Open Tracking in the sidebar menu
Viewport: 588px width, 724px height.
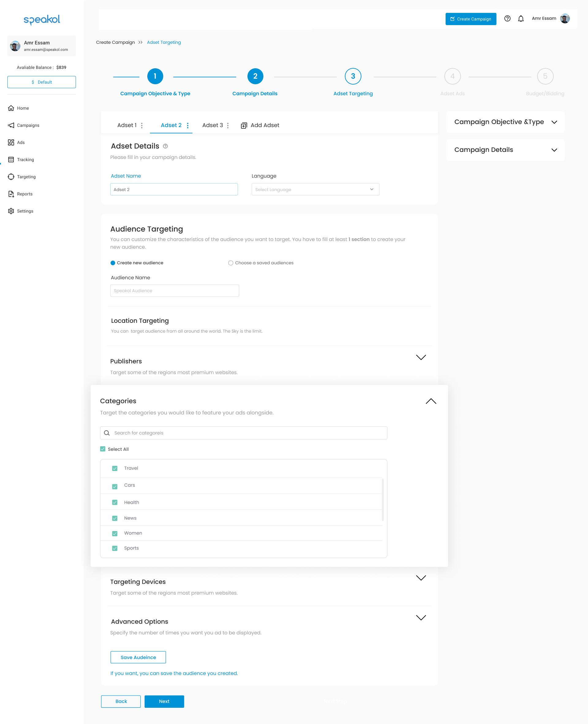click(25, 160)
